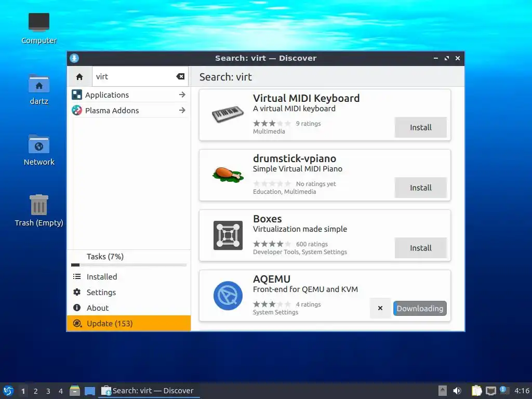
Task: Click the show desktop panel icon
Action: point(89,391)
